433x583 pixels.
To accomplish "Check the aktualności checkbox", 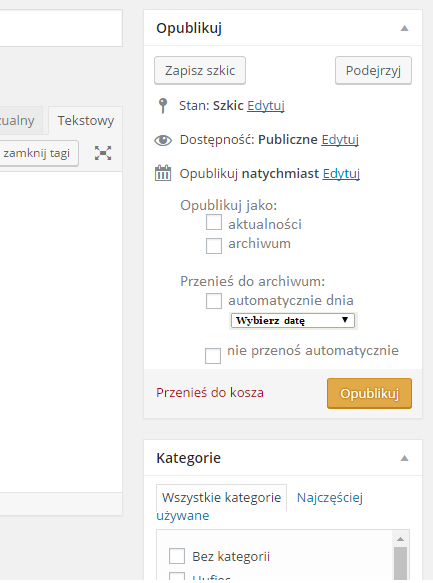I will pos(214,222).
